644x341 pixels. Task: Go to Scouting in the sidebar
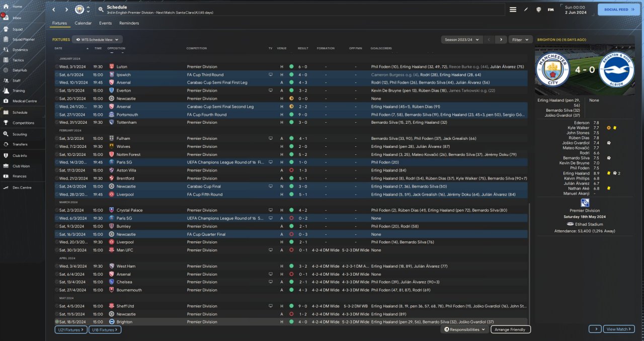click(7, 134)
